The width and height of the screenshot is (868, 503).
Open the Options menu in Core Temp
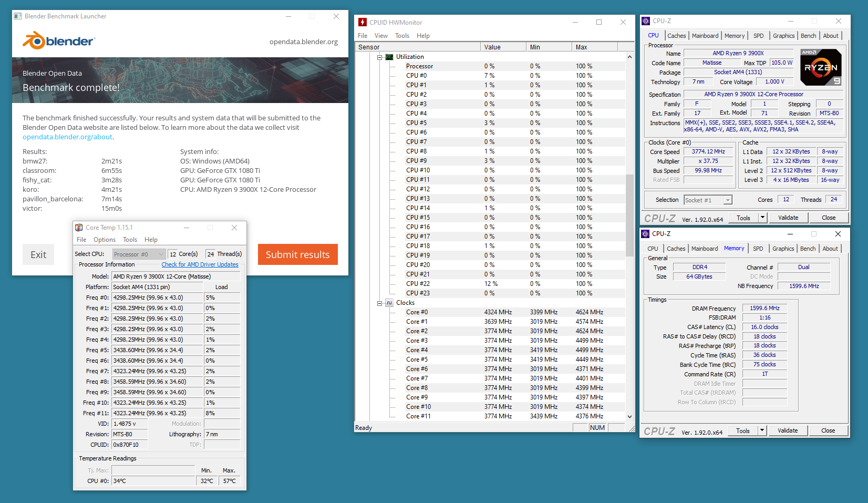(x=105, y=240)
